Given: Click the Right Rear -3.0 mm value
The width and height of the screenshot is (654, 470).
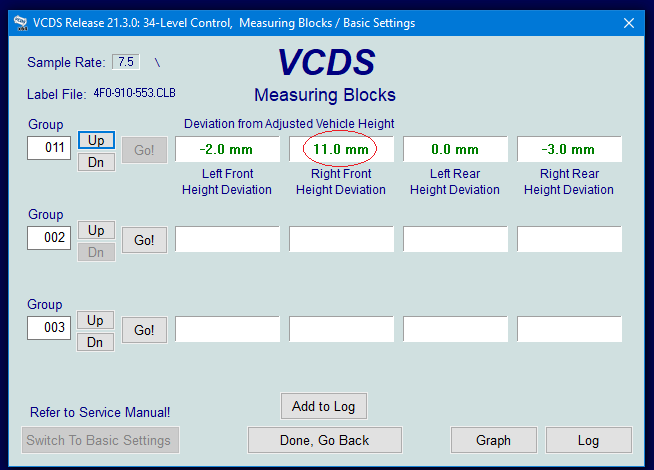Looking at the screenshot, I should pyautogui.click(x=569, y=150).
